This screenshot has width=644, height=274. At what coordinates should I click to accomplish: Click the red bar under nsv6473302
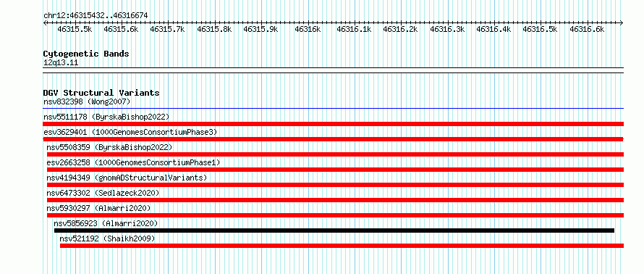point(335,200)
